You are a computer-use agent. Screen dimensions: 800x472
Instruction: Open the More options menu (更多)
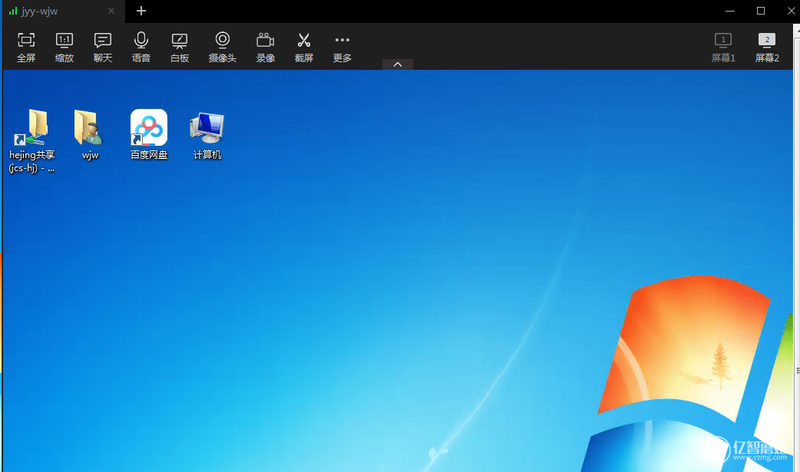pyautogui.click(x=342, y=47)
